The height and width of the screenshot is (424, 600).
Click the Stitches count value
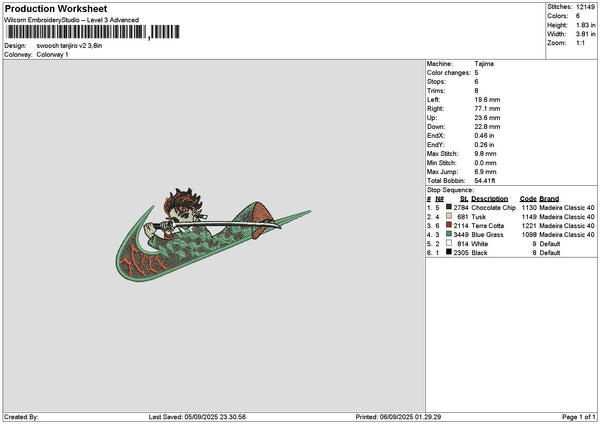[585, 7]
